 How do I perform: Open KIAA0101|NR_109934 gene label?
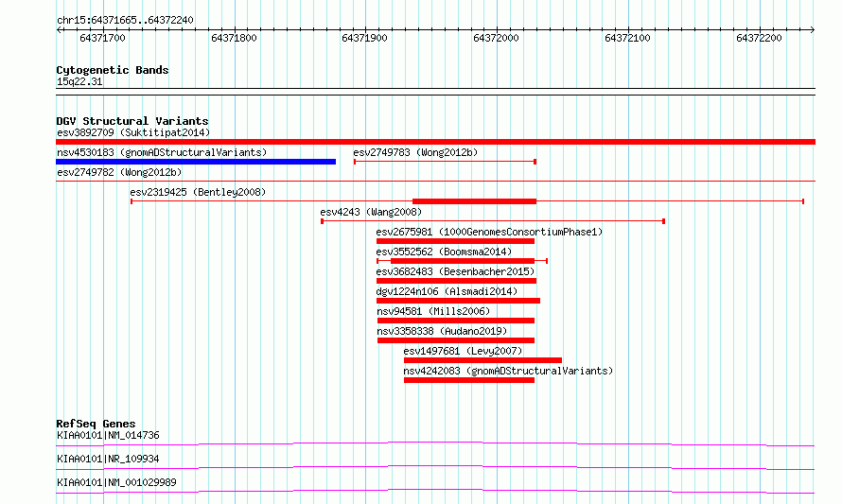(x=108, y=459)
